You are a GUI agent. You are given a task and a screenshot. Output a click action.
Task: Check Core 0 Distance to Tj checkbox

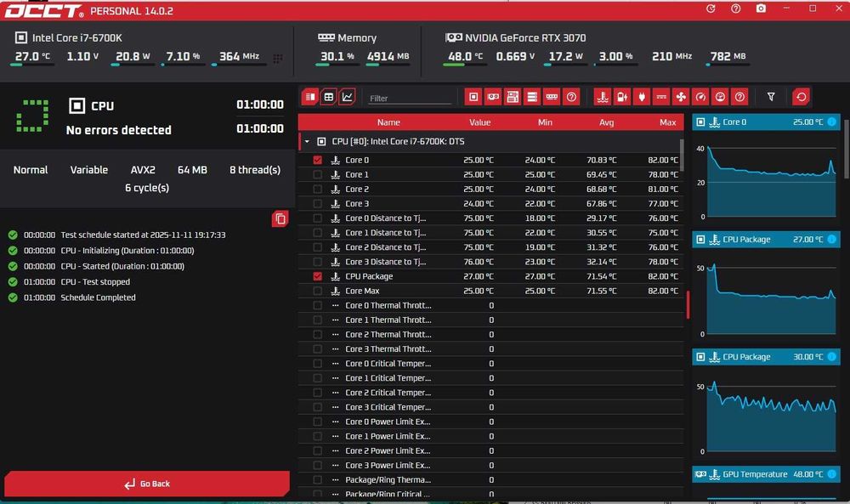click(x=317, y=218)
